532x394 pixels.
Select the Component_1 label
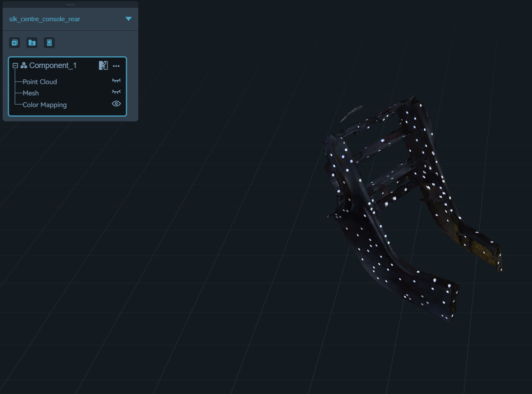coord(53,65)
